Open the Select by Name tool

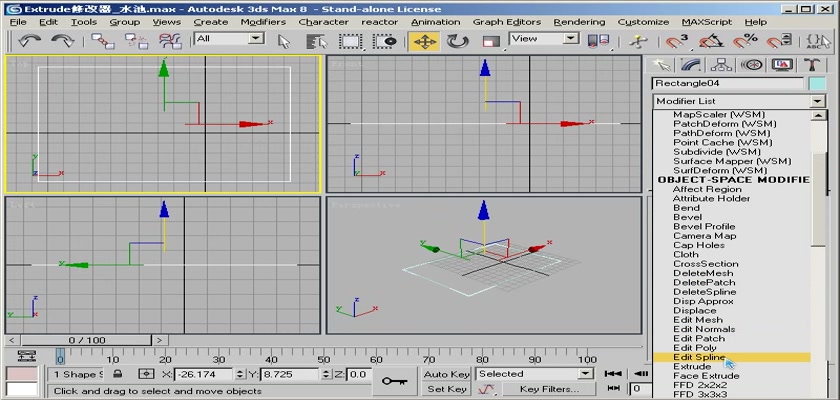(x=317, y=41)
